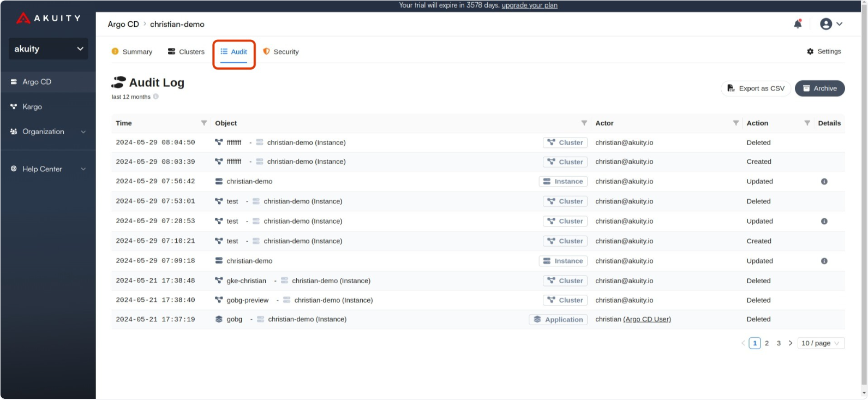Go to page 2
Screen dimensions: 868x400
pos(767,343)
